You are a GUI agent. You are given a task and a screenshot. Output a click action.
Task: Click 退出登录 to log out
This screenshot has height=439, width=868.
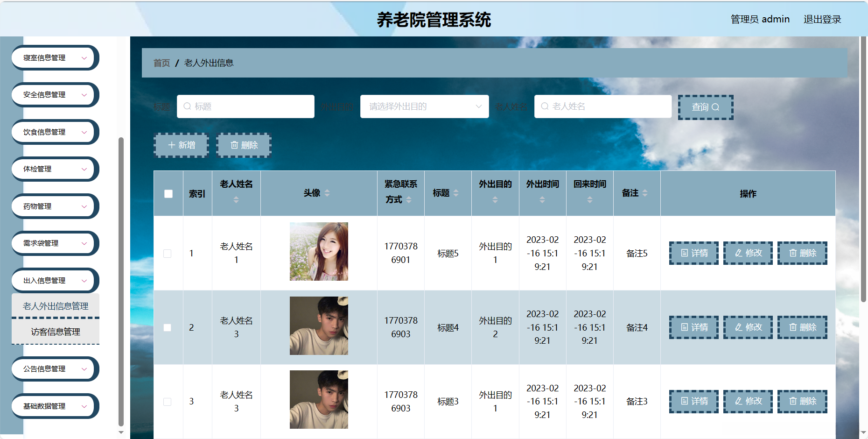822,19
